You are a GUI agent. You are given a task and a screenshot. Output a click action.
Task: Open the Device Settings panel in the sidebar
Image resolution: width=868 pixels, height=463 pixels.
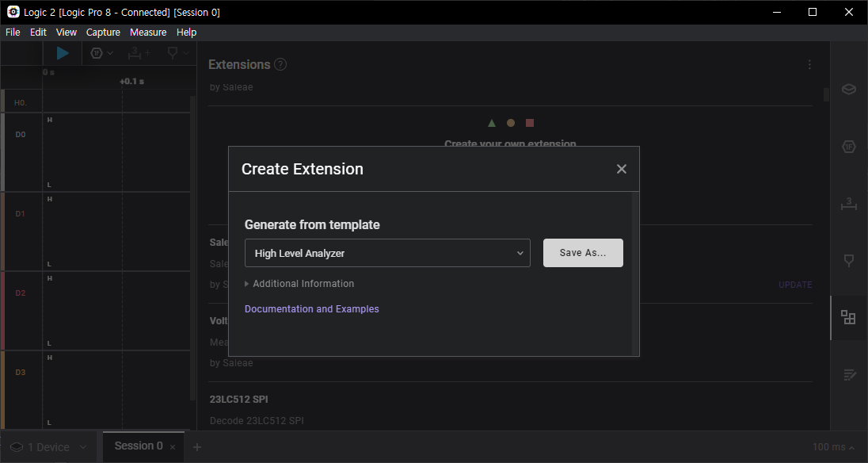pos(849,89)
